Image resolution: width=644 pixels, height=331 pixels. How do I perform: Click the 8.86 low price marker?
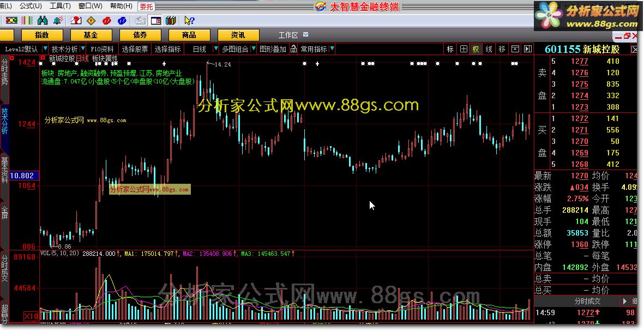[x=64, y=246]
